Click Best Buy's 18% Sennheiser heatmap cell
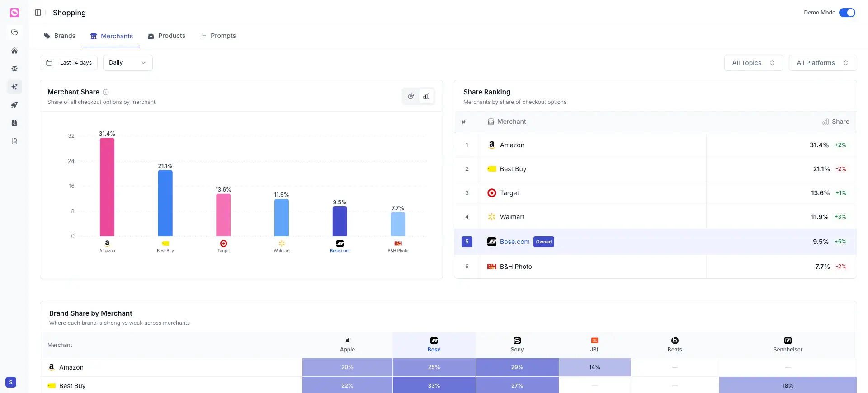Screen dimensions: 868x393 tap(788, 385)
